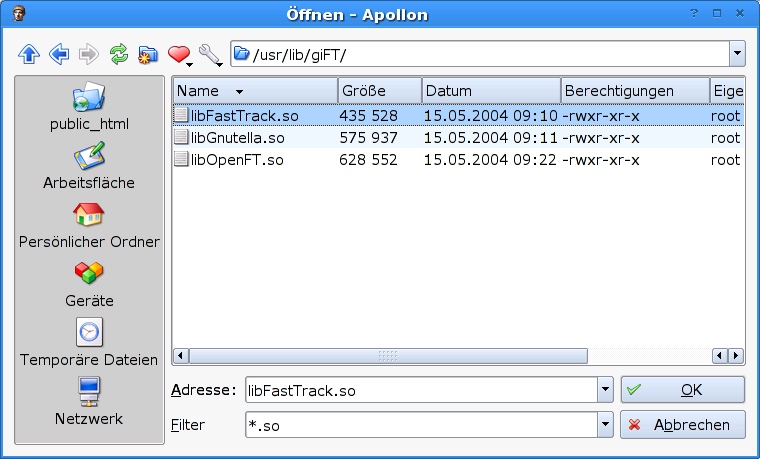Screen dimensions: 760x459
Task: Open the bookmarks heart menu
Action: 180,55
